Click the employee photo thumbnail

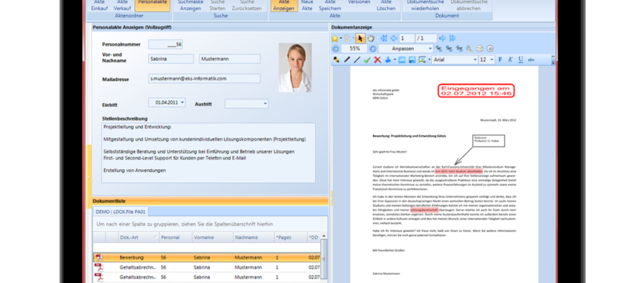click(295, 68)
